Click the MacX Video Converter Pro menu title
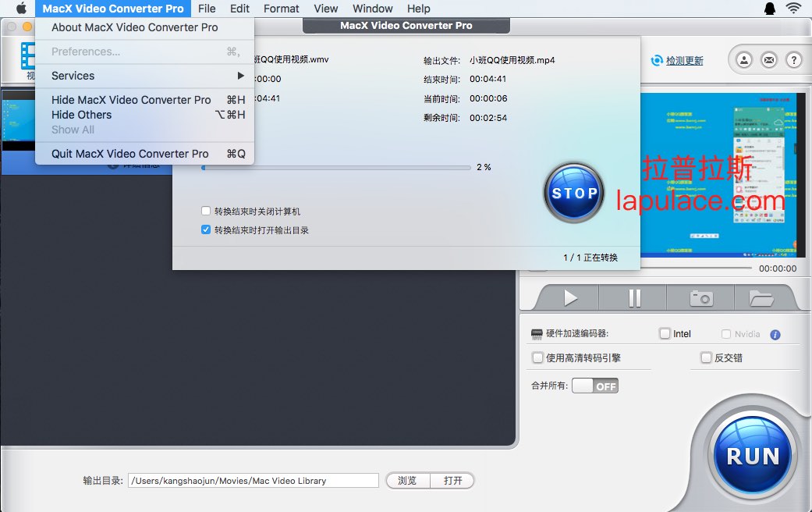812x512 pixels. 113,9
